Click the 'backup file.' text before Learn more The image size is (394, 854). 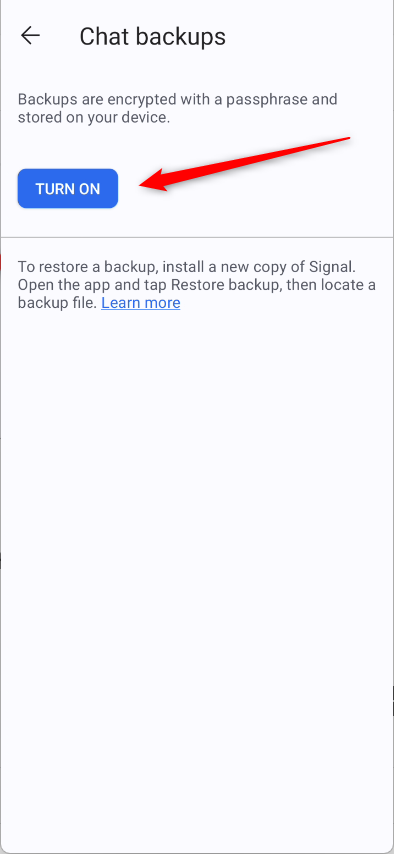point(58,303)
